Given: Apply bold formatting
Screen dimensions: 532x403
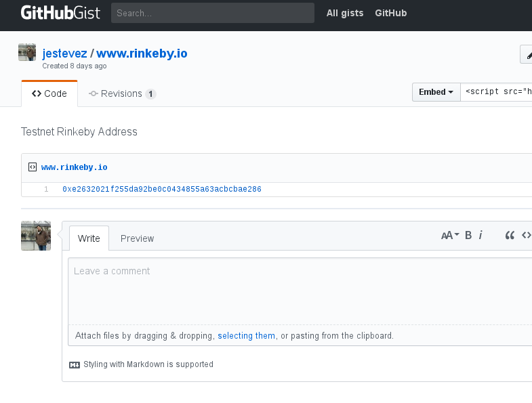Looking at the screenshot, I should point(468,236).
